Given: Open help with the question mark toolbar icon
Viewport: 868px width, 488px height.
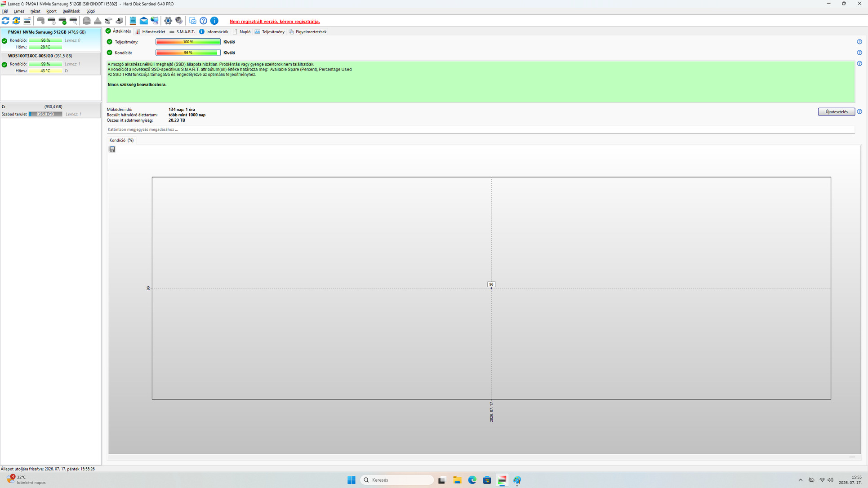Looking at the screenshot, I should [204, 21].
